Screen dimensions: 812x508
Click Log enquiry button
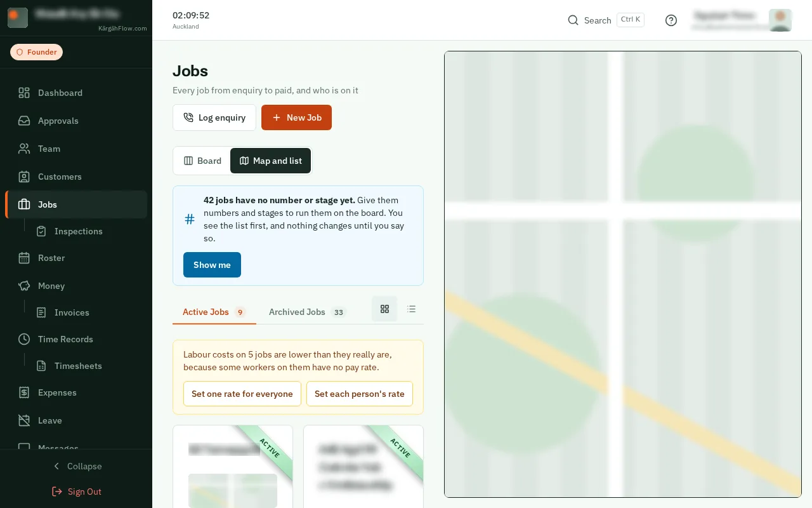click(214, 117)
